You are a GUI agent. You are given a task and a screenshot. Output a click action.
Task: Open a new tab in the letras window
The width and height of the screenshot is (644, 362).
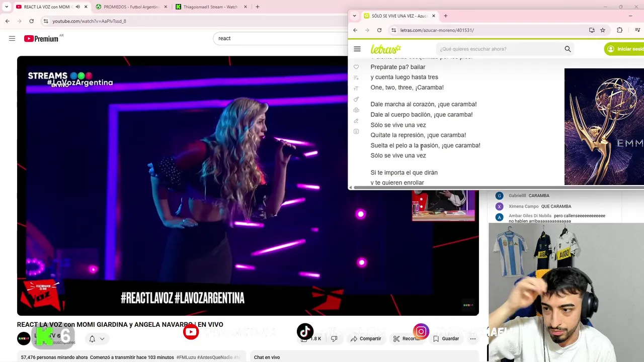[445, 16]
